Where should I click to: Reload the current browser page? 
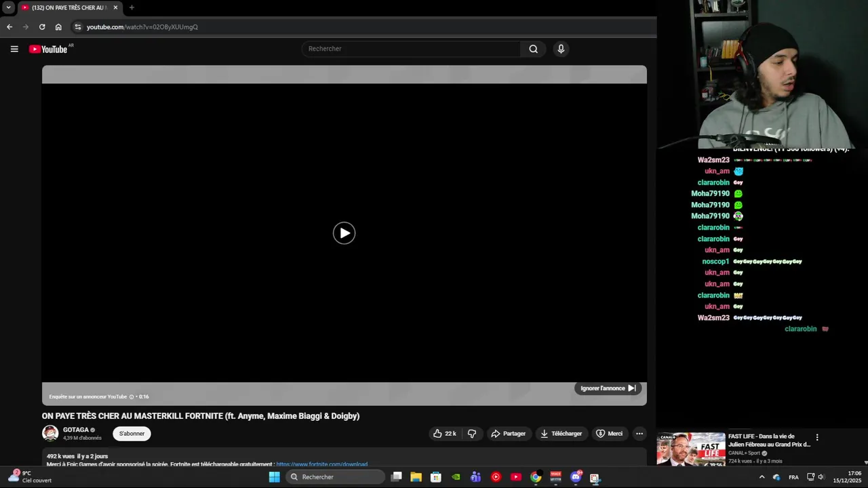[42, 27]
